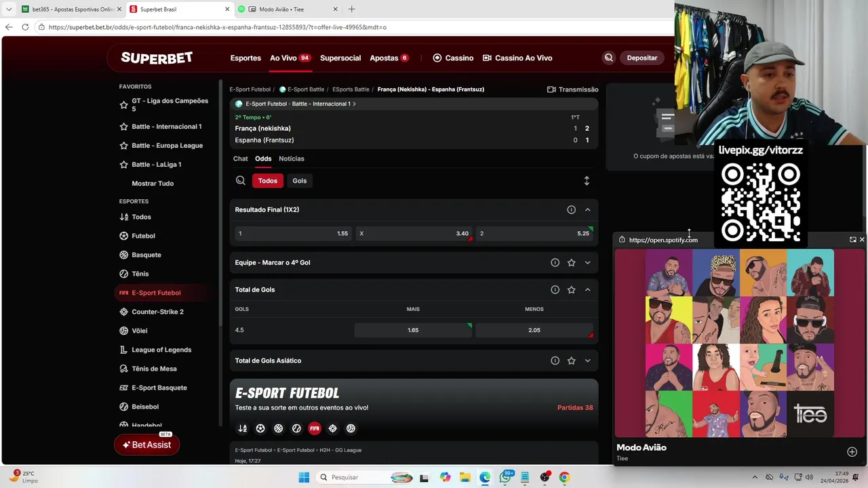Open Apostas menu in header
Image resolution: width=868 pixels, height=488 pixels.
point(389,58)
